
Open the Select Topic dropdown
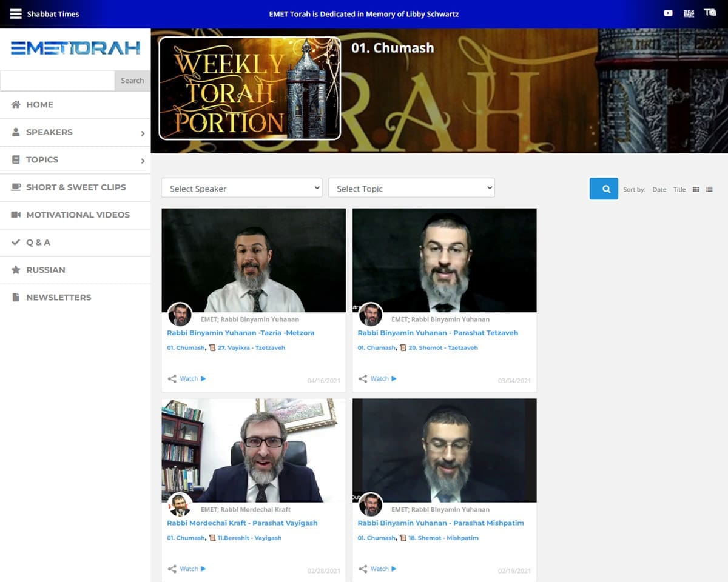click(x=411, y=188)
